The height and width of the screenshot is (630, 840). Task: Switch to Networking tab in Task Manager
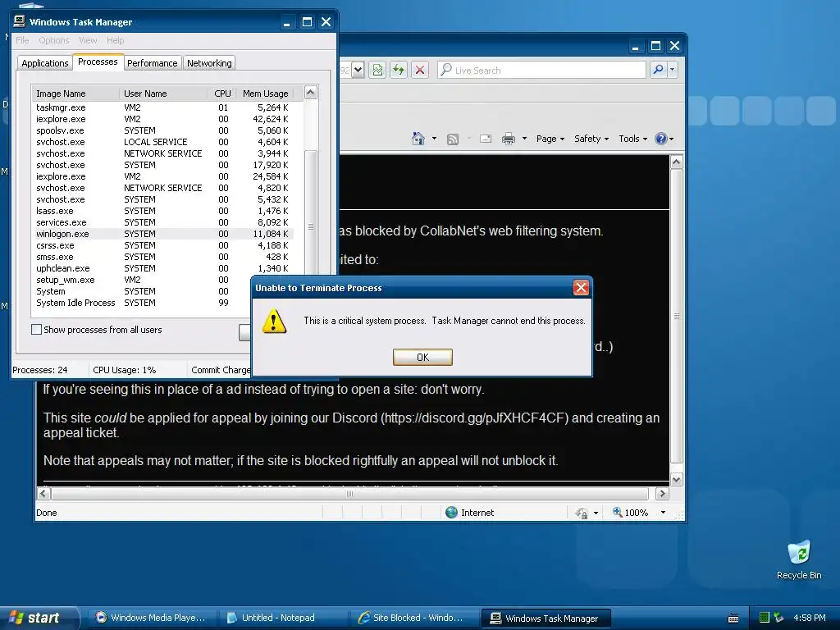click(209, 63)
